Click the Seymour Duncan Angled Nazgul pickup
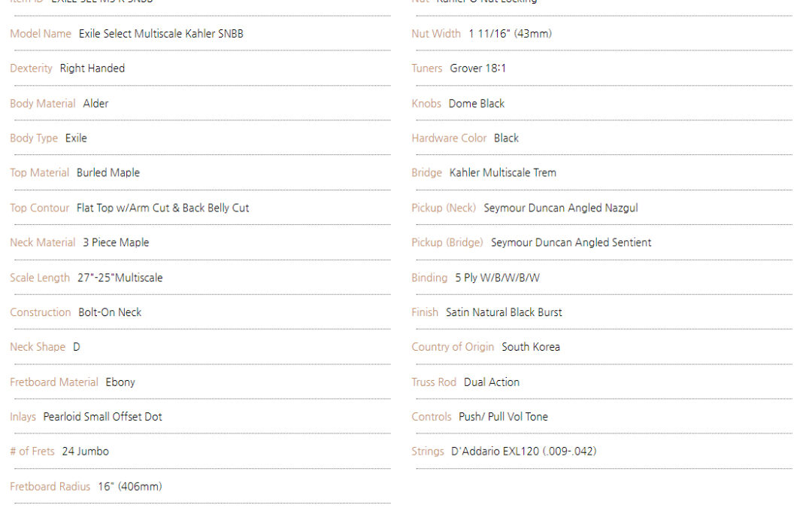Image resolution: width=812 pixels, height=508 pixels. (x=561, y=208)
